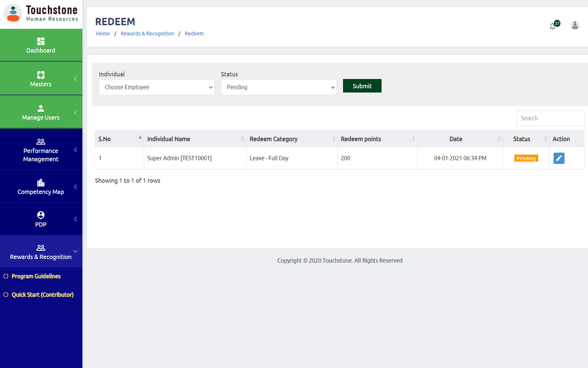This screenshot has height=368, width=588.
Task: Click Rewards & Recognition breadcrumb link
Action: (x=147, y=33)
